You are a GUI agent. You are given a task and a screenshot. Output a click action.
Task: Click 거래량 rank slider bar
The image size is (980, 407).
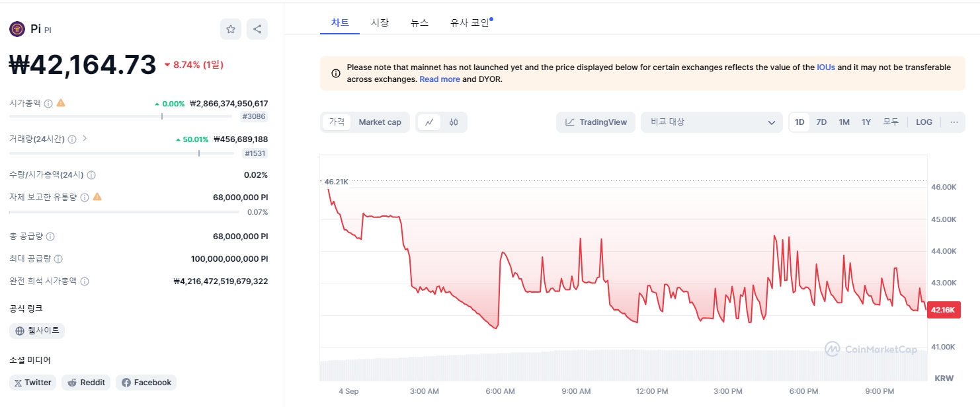click(x=122, y=153)
